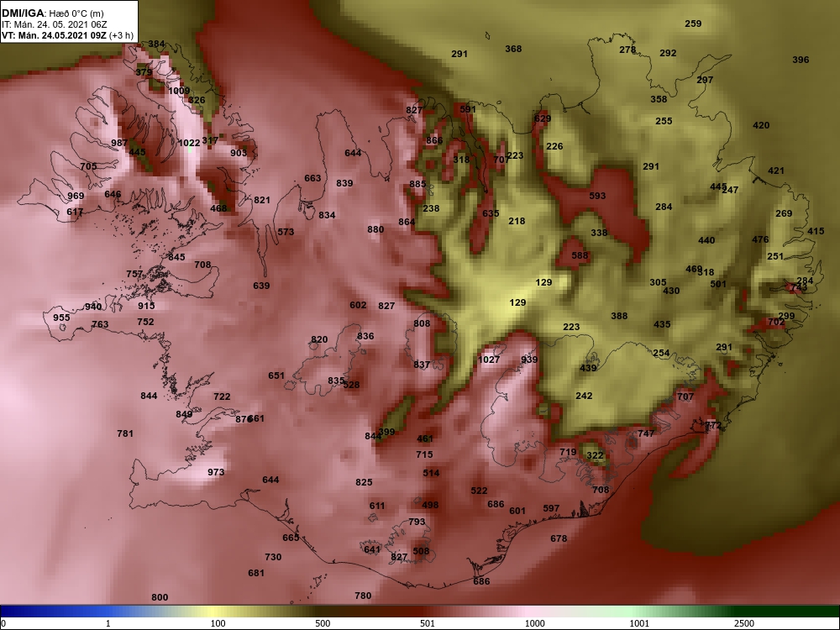Select the 593 map value
The height and width of the screenshot is (630, 840).
click(597, 196)
